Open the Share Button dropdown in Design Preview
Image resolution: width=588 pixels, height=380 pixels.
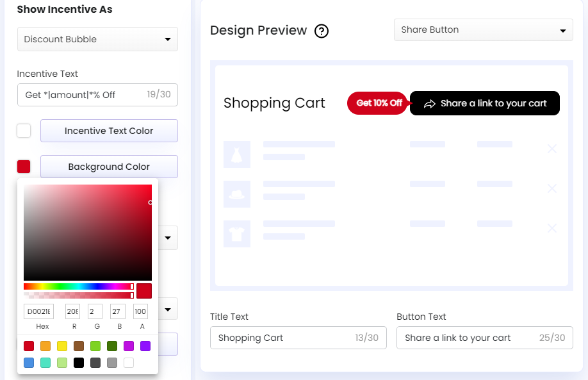pyautogui.click(x=483, y=29)
